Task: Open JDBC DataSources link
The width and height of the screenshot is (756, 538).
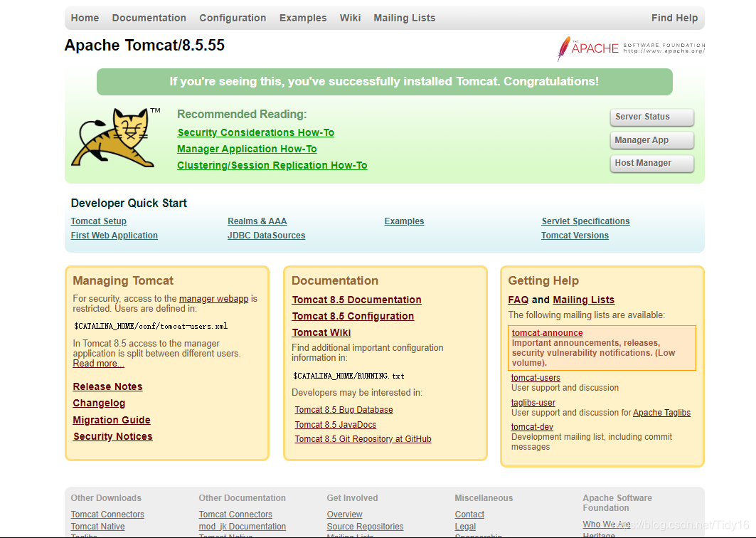Action: [x=266, y=236]
